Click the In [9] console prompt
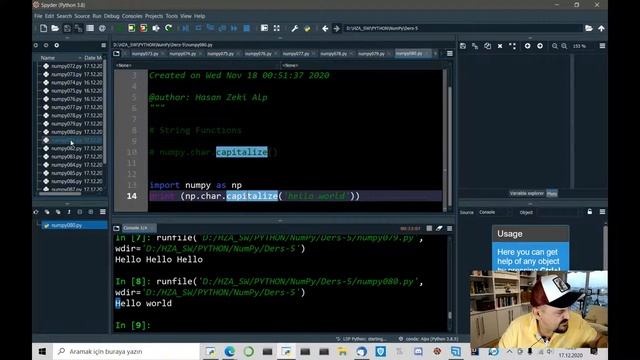Screen dimensions: 640x360 [133, 325]
